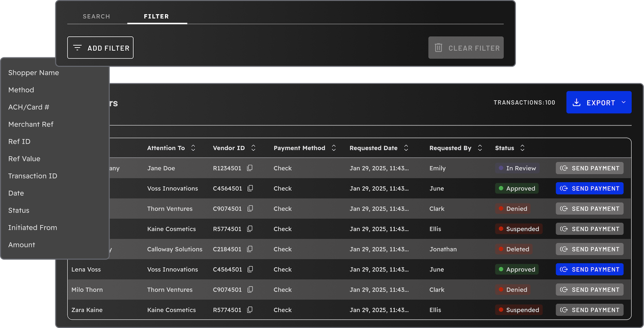
Task: Copy vendor ID R1234501 in Jane Doe row
Action: point(250,168)
